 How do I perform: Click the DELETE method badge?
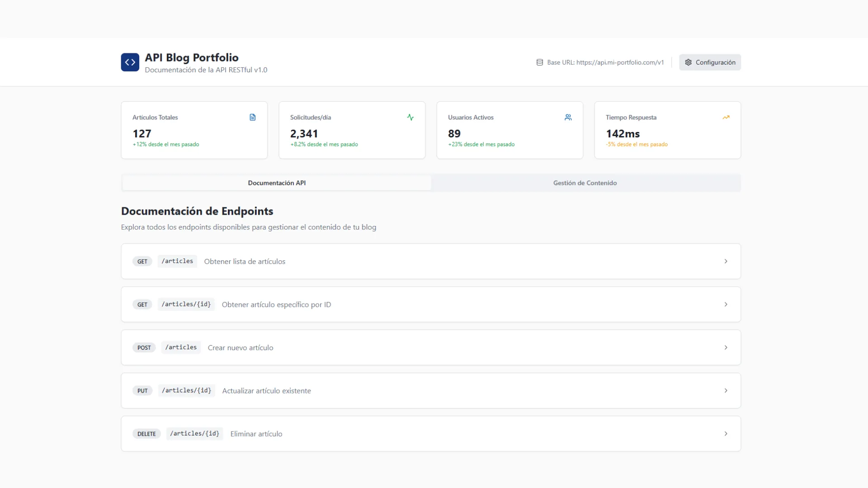146,434
